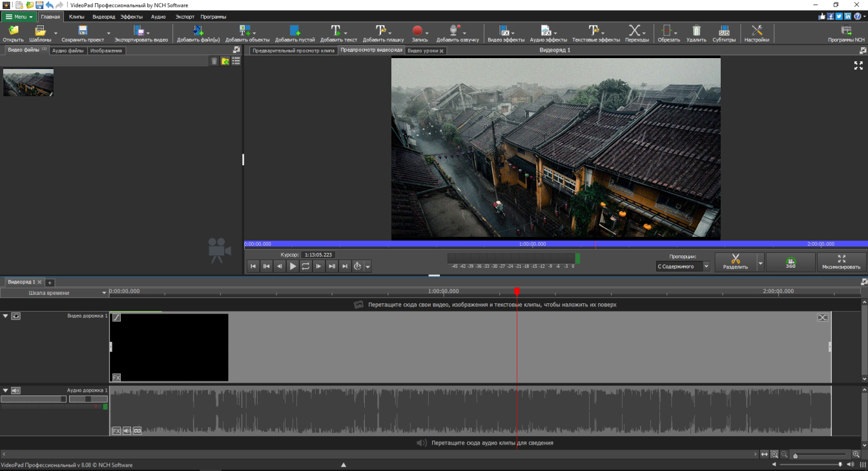Open Изображения bin tab
Image resolution: width=868 pixels, height=471 pixels.
[x=106, y=50]
